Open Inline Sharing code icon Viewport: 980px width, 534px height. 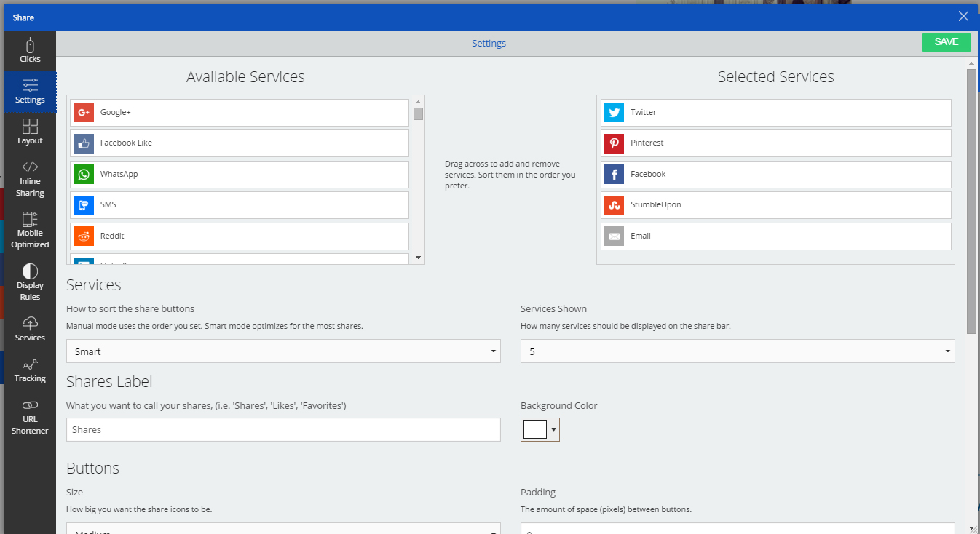(x=30, y=167)
